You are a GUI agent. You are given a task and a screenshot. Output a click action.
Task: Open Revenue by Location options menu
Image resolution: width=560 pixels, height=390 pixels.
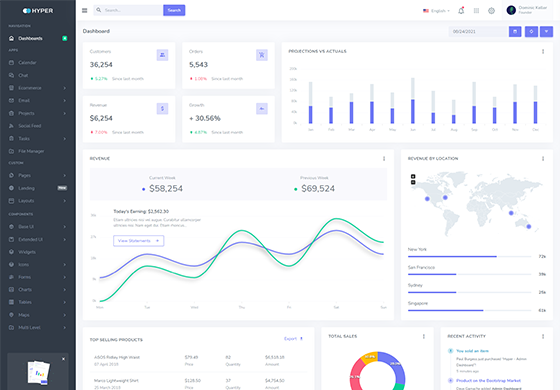click(x=543, y=159)
